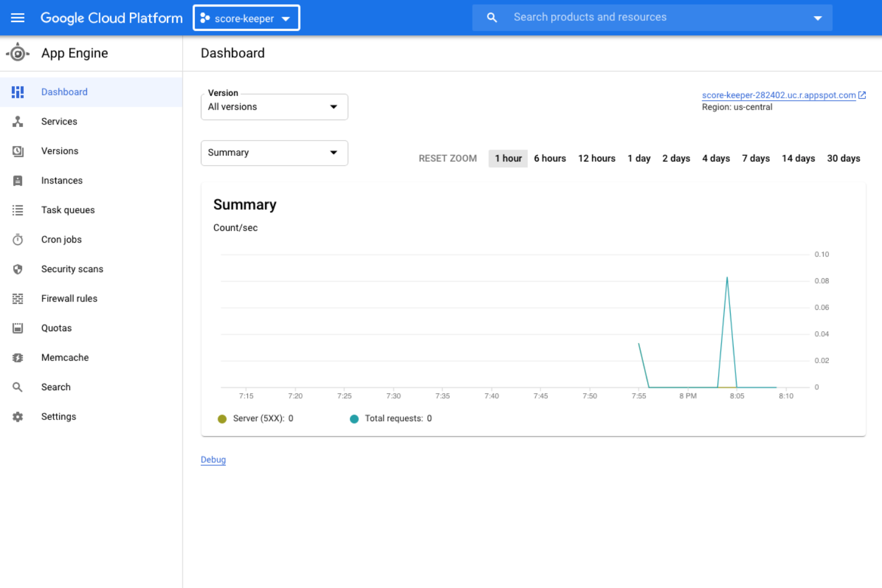Open the Quotas page
The image size is (882, 588).
[x=57, y=328]
